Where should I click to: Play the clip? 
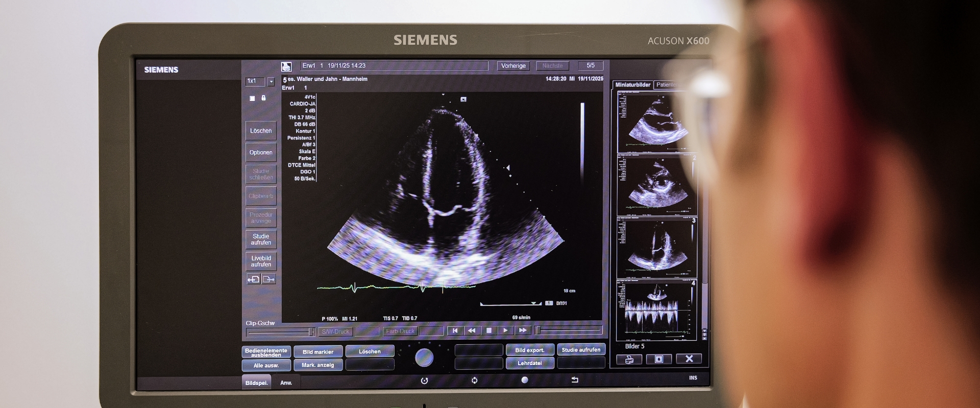tap(506, 331)
